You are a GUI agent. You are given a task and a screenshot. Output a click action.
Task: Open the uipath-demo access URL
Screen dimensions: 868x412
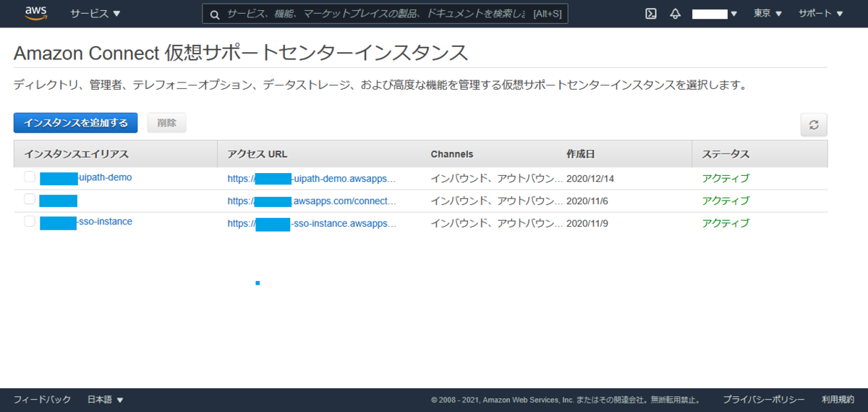coord(312,178)
